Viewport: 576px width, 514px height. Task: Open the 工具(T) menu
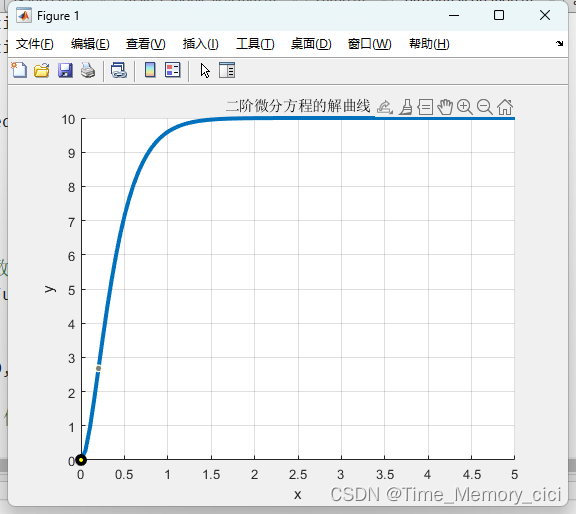click(x=255, y=44)
